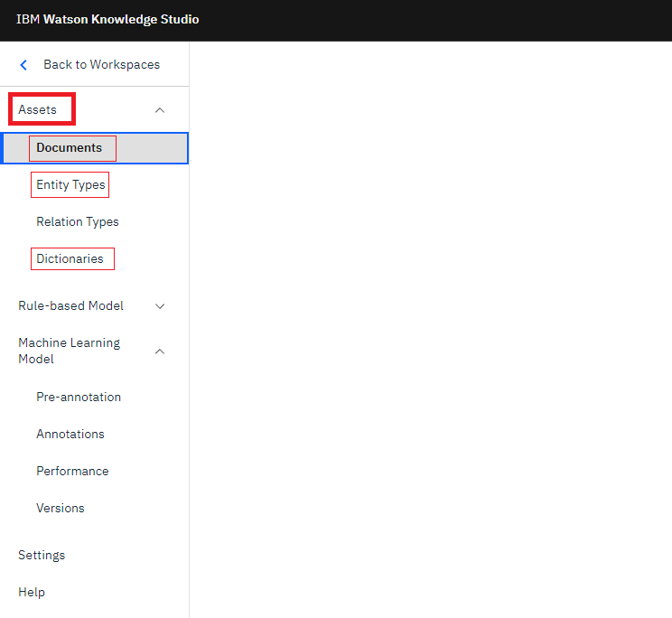
Task: Collapse the Assets section chevron
Action: click(x=160, y=110)
